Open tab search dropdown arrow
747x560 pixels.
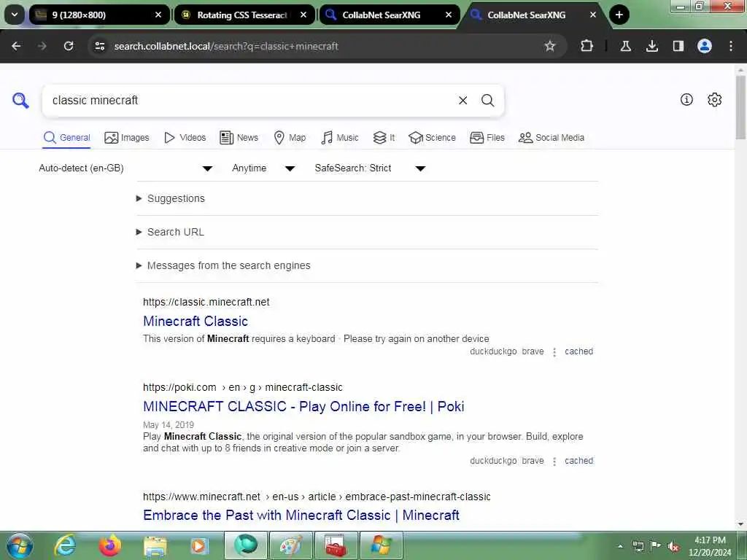coord(15,15)
